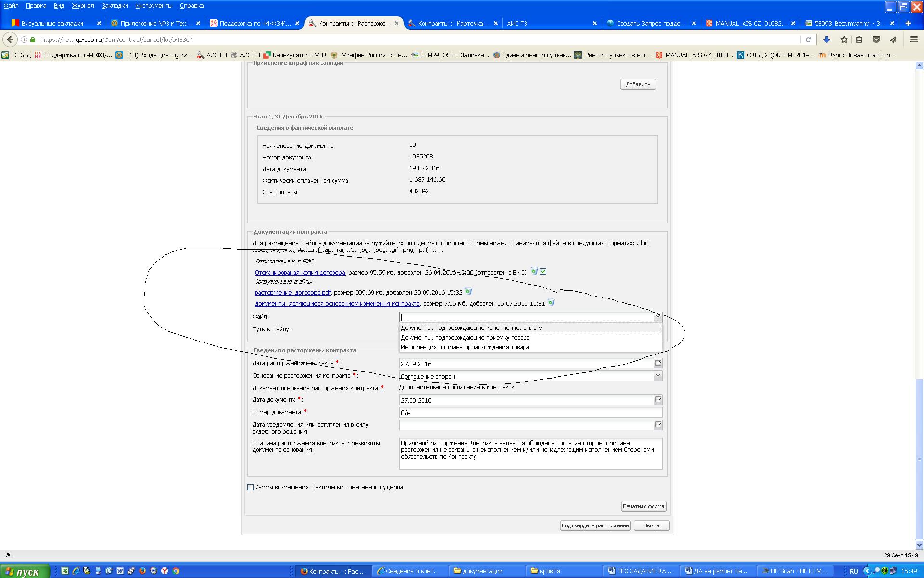Launch Word from quick launch bar
This screenshot has height=578, width=924.
[120, 571]
